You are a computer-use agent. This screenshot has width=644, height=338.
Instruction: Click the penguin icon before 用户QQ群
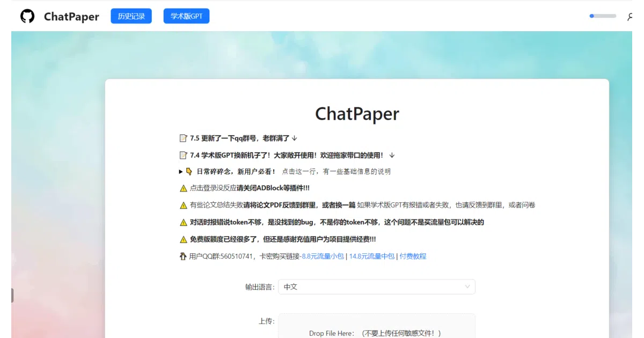pos(183,256)
